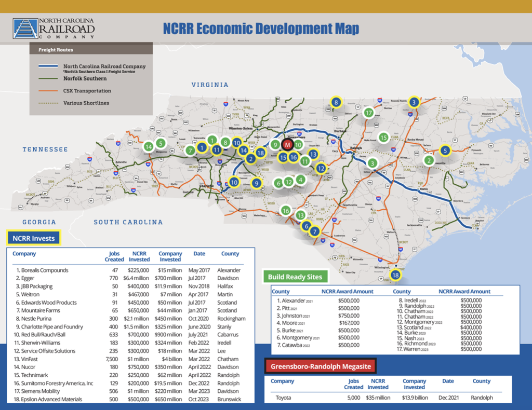The image size is (532, 410).
Task: Select blue marker 3 near Virginia border
Action: point(414,102)
